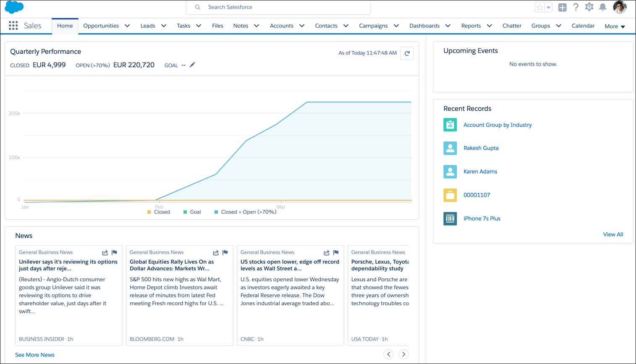Show next news articles arrow
Image resolution: width=636 pixels, height=364 pixels.
coord(403,354)
